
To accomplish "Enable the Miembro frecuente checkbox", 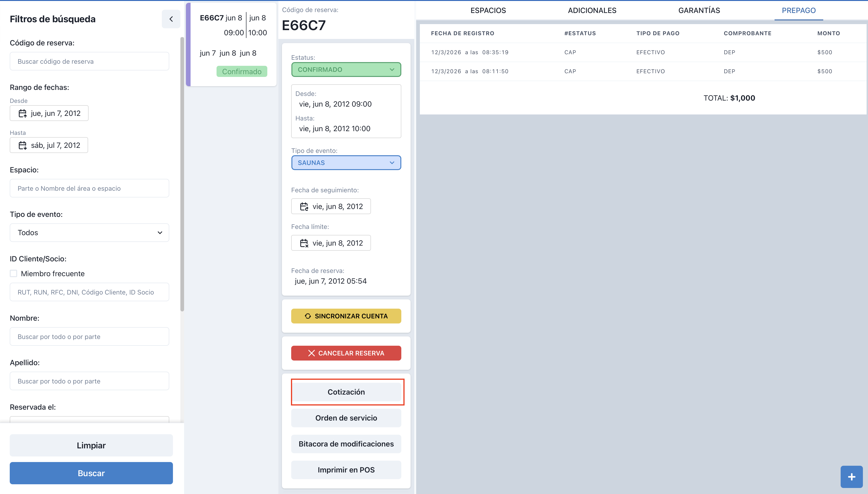I will pyautogui.click(x=14, y=273).
